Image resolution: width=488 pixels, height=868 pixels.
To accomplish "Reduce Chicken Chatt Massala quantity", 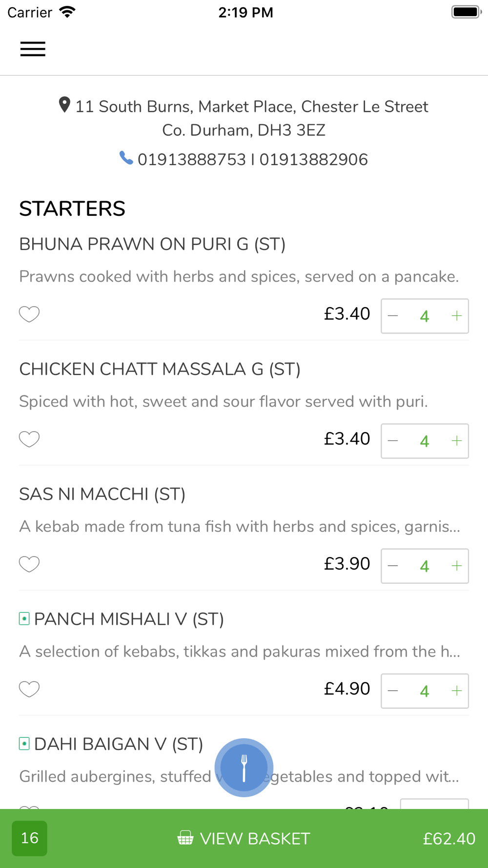I will tap(393, 441).
